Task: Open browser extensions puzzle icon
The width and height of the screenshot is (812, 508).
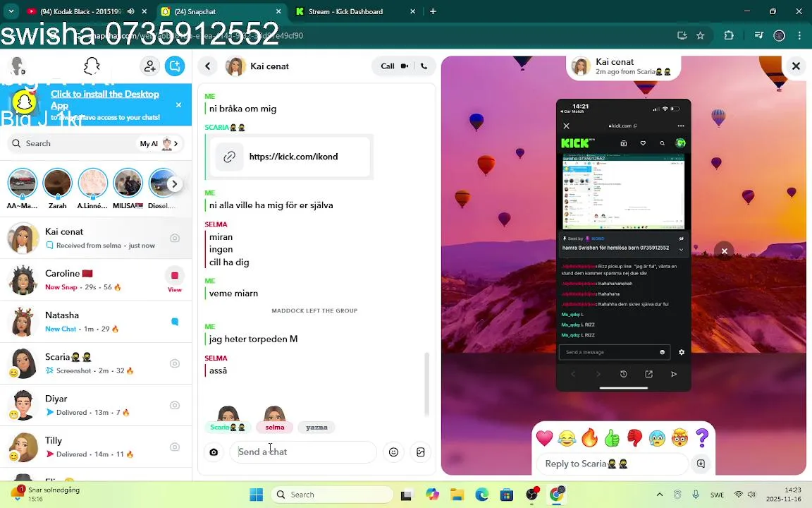Action: pyautogui.click(x=729, y=36)
